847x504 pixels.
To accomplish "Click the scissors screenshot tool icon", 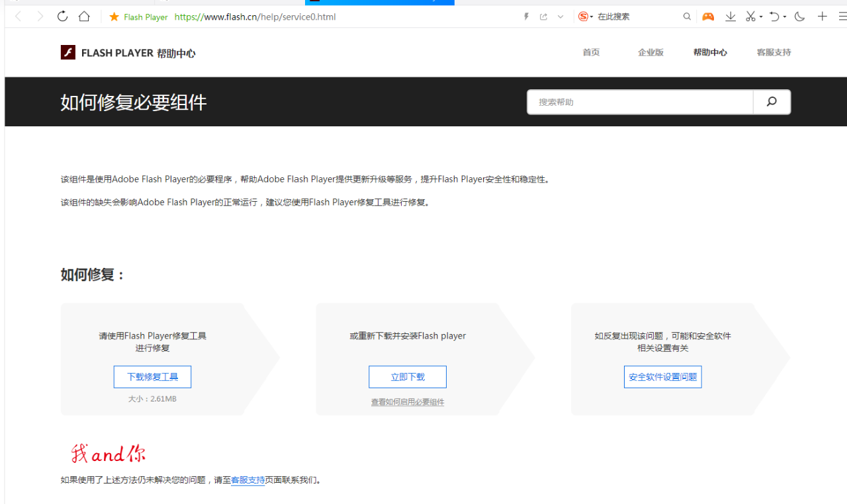I will click(x=750, y=17).
